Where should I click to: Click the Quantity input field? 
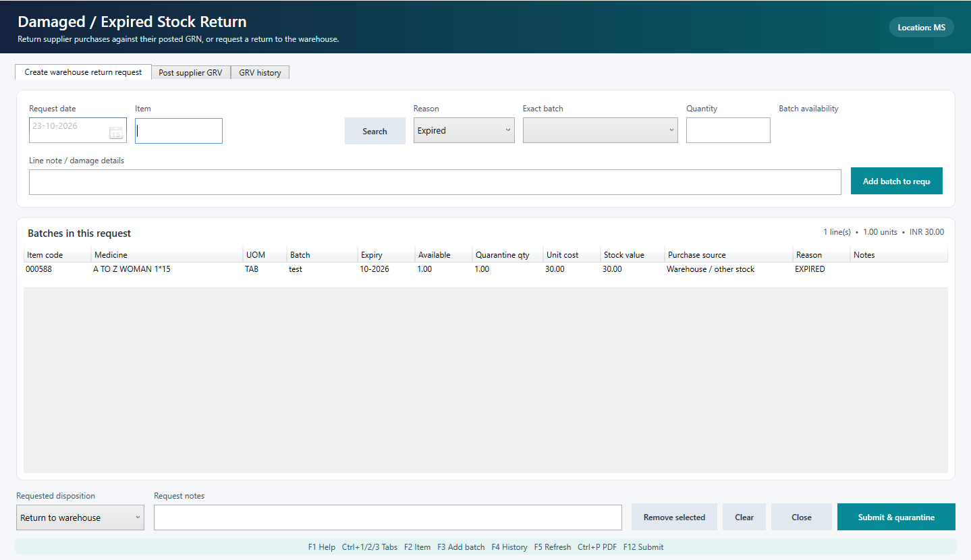pos(728,130)
